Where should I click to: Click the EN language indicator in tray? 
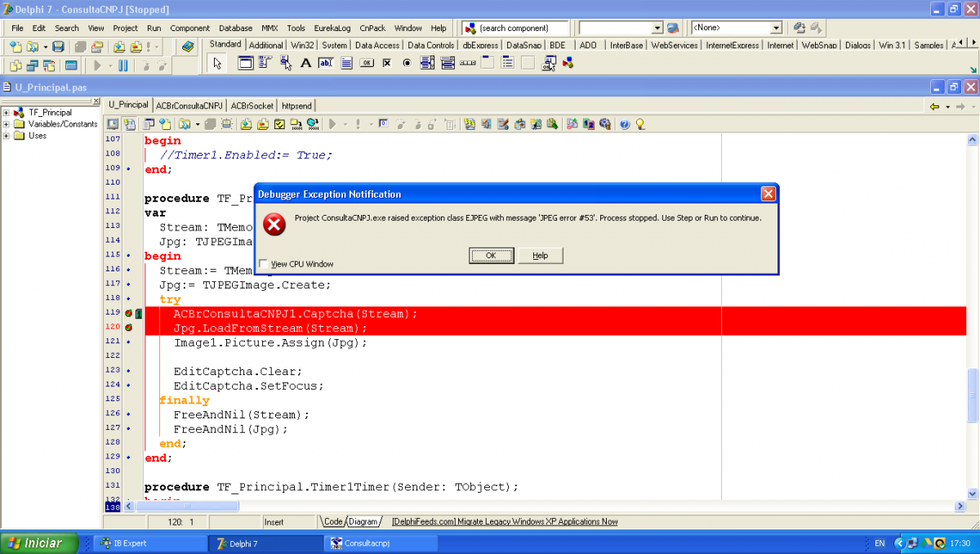(880, 543)
